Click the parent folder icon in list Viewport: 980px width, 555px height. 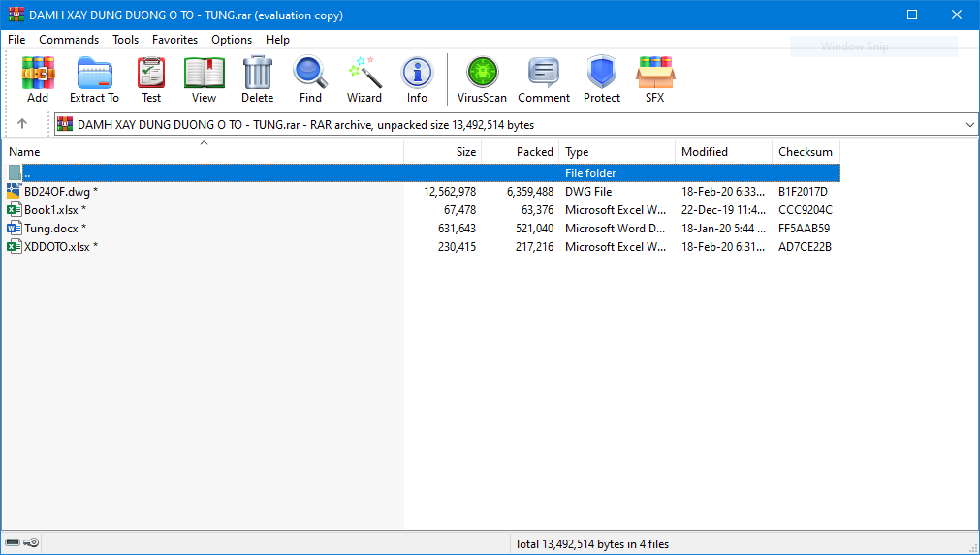click(15, 173)
